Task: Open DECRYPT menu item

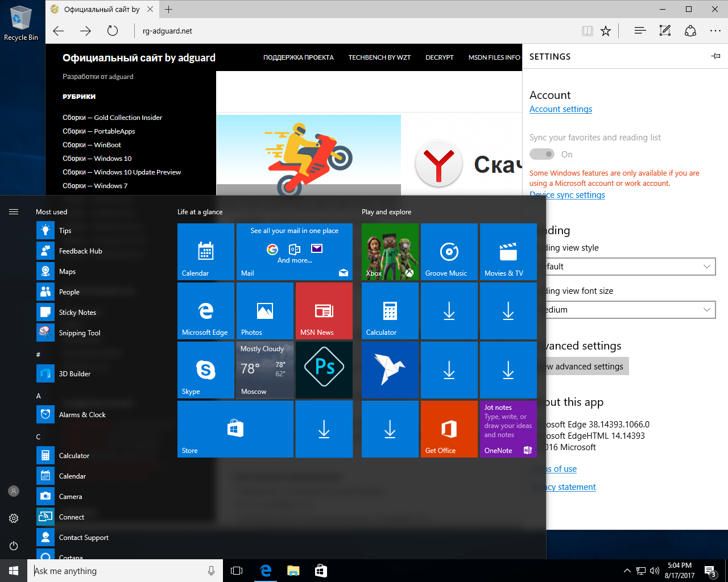Action: click(x=440, y=57)
